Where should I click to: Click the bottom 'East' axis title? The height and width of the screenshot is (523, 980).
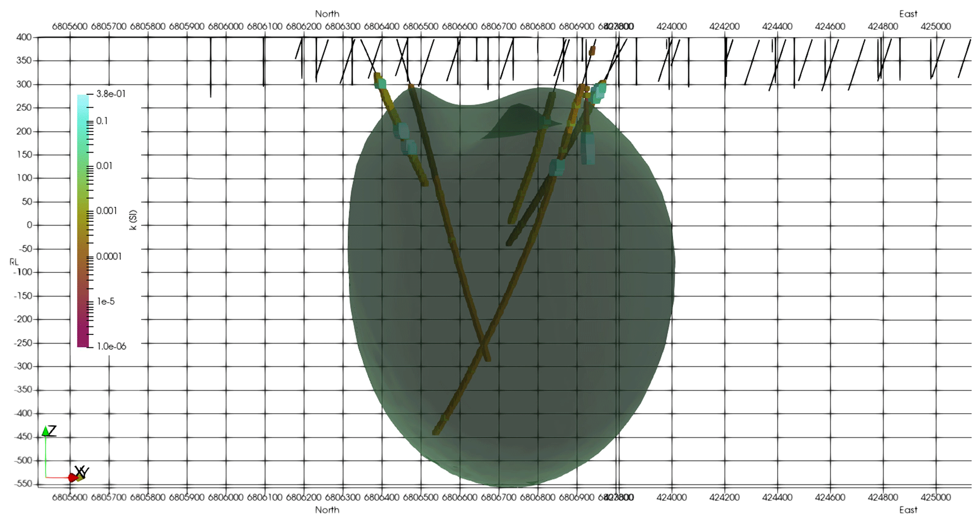tap(908, 510)
